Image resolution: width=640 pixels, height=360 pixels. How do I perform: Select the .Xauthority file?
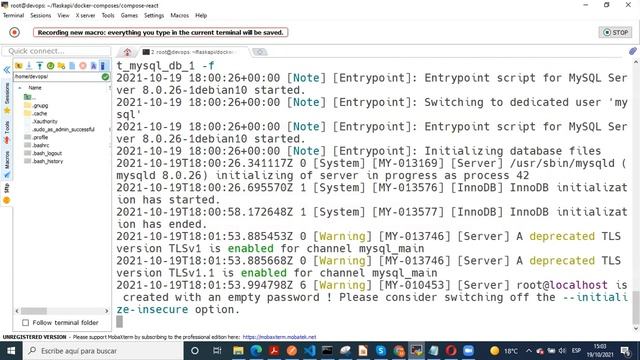tap(41, 121)
